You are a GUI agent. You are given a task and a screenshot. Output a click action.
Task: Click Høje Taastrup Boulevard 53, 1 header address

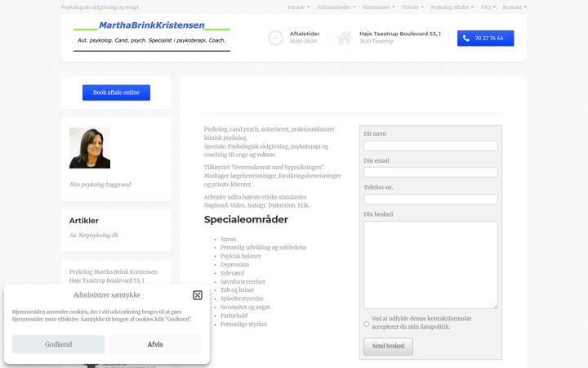(400, 34)
